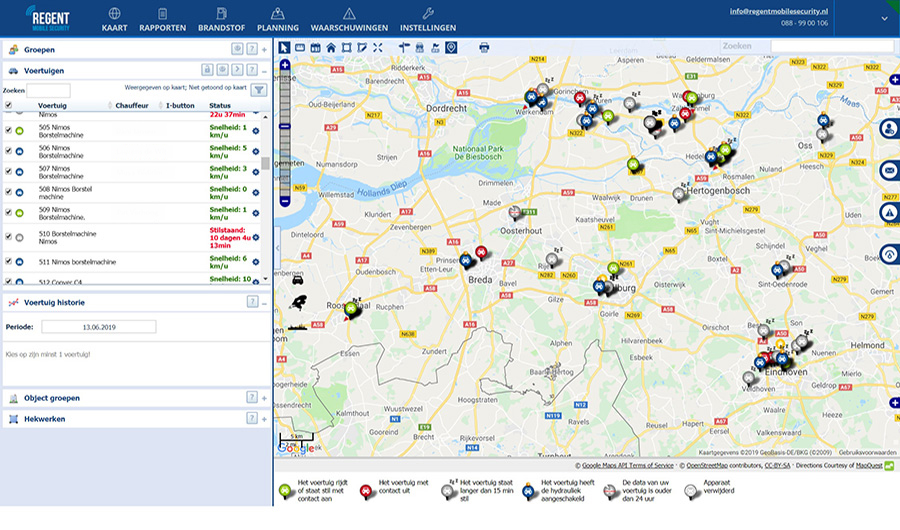Select the pointer cursor tool in map toolbar
This screenshot has height=530, width=900.
(284, 47)
